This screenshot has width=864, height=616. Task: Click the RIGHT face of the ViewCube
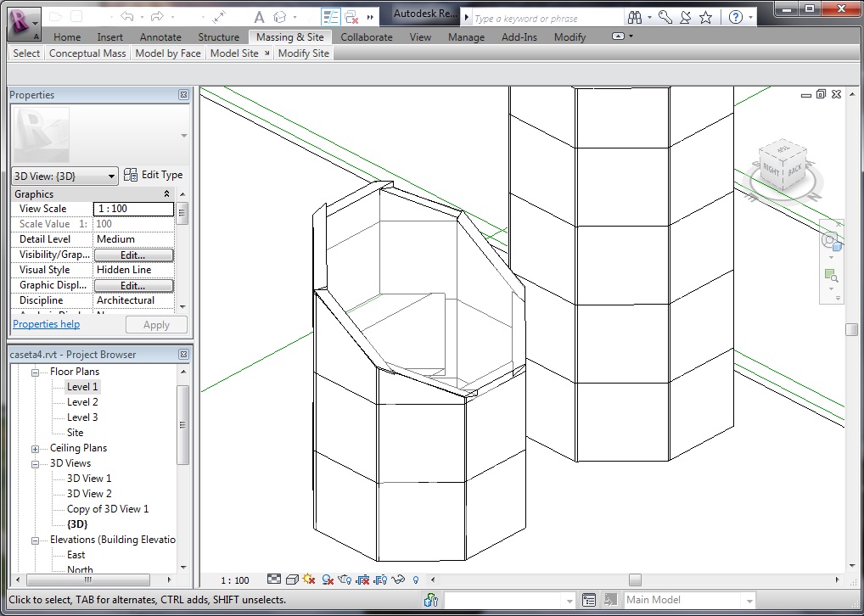(x=771, y=170)
